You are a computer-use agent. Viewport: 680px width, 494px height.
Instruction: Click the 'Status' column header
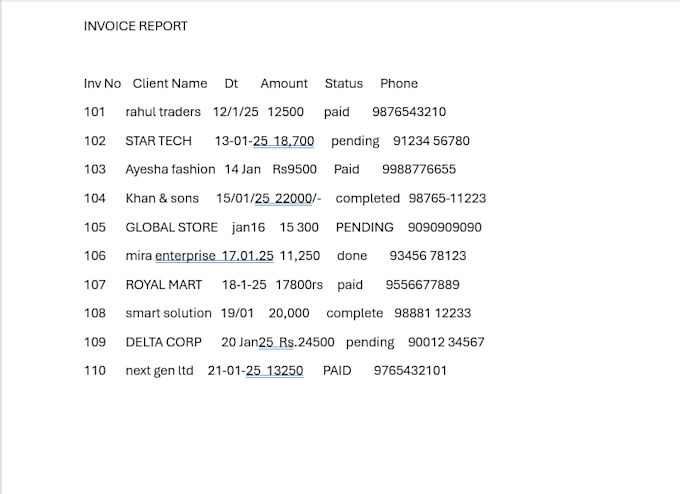[344, 83]
